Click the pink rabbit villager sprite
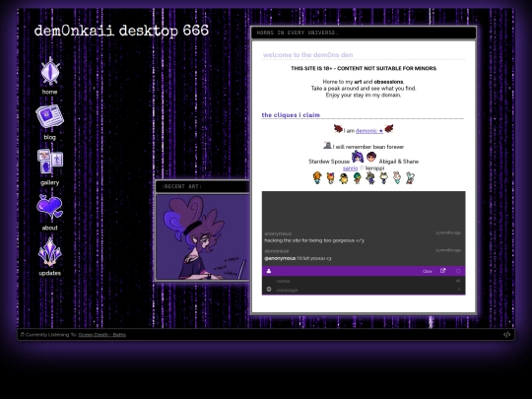Screen dimensions: 532x399 (397, 178)
